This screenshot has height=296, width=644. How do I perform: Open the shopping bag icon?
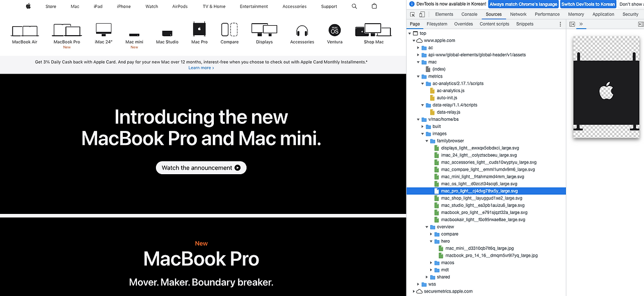374,7
